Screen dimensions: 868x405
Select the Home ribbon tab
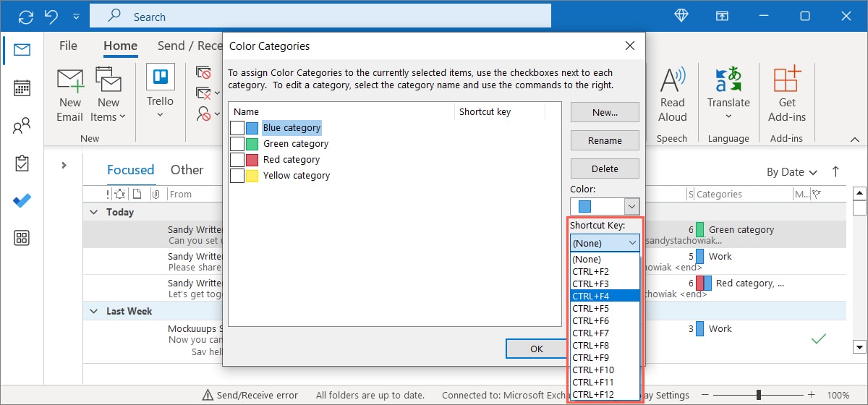tap(120, 46)
